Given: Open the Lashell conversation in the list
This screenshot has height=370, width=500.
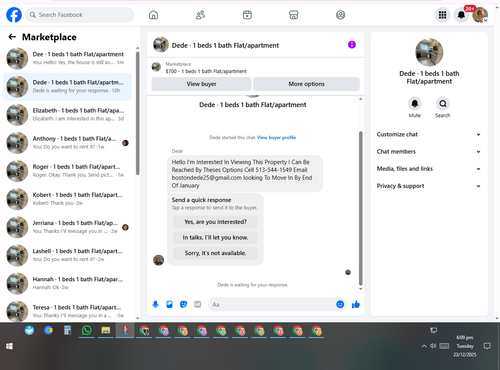Looking at the screenshot, I should pos(68,255).
